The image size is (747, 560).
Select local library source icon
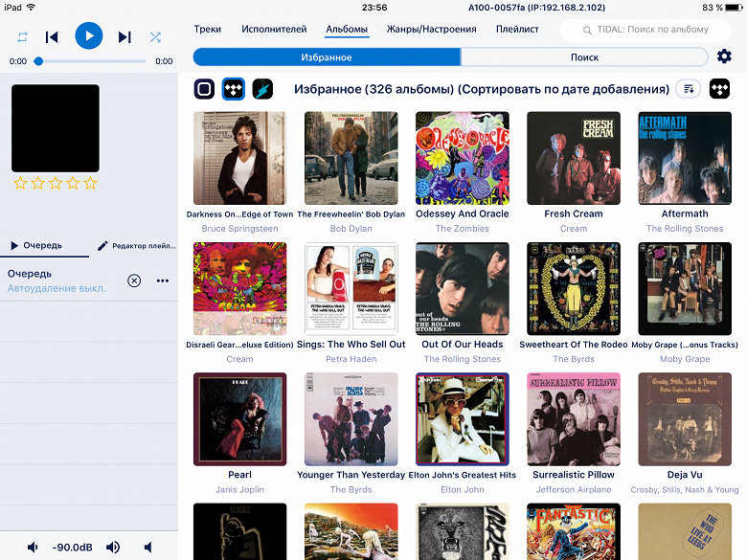pyautogui.click(x=204, y=89)
